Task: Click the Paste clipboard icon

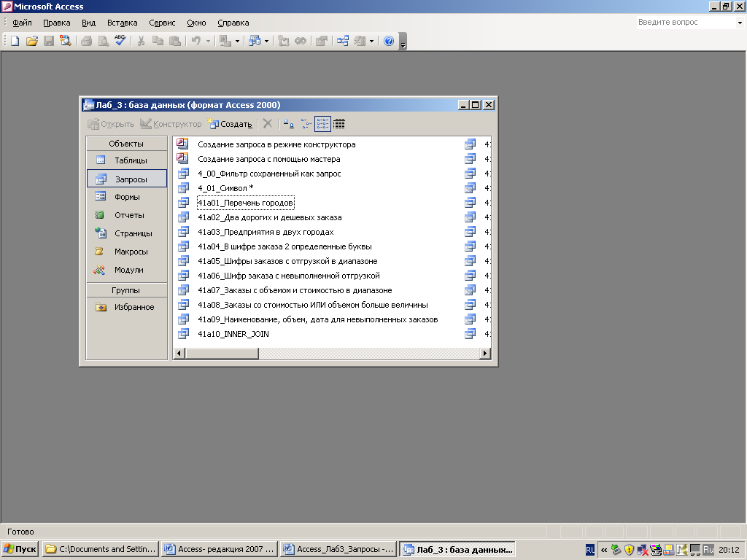Action: pyautogui.click(x=175, y=41)
